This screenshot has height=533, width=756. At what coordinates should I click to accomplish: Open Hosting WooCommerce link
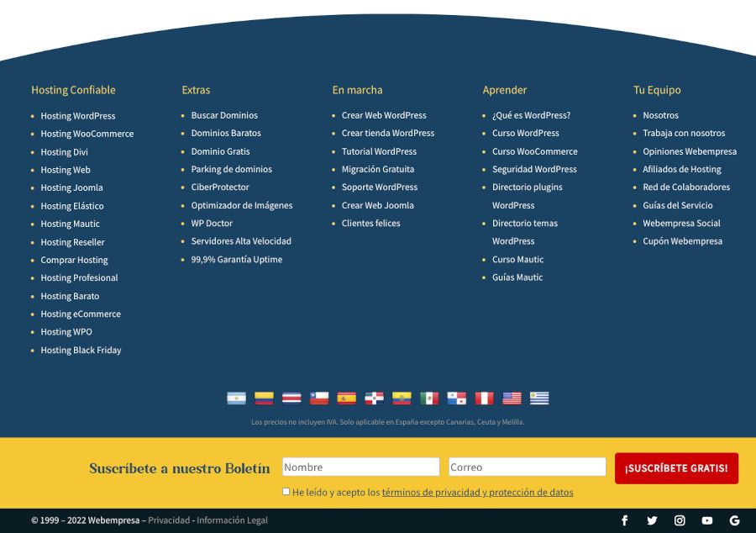87,134
